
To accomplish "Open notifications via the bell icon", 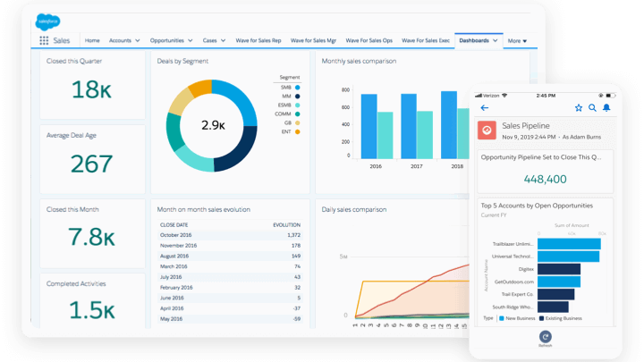I will [606, 108].
